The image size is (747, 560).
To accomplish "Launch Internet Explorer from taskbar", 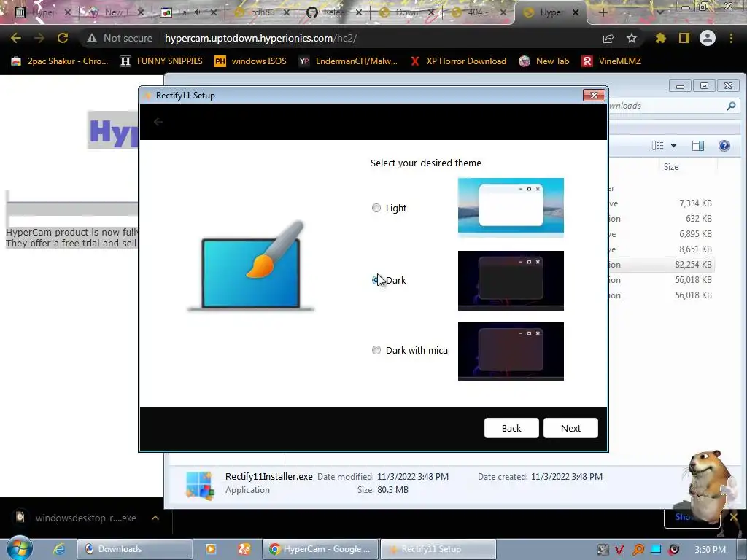I will click(x=58, y=549).
